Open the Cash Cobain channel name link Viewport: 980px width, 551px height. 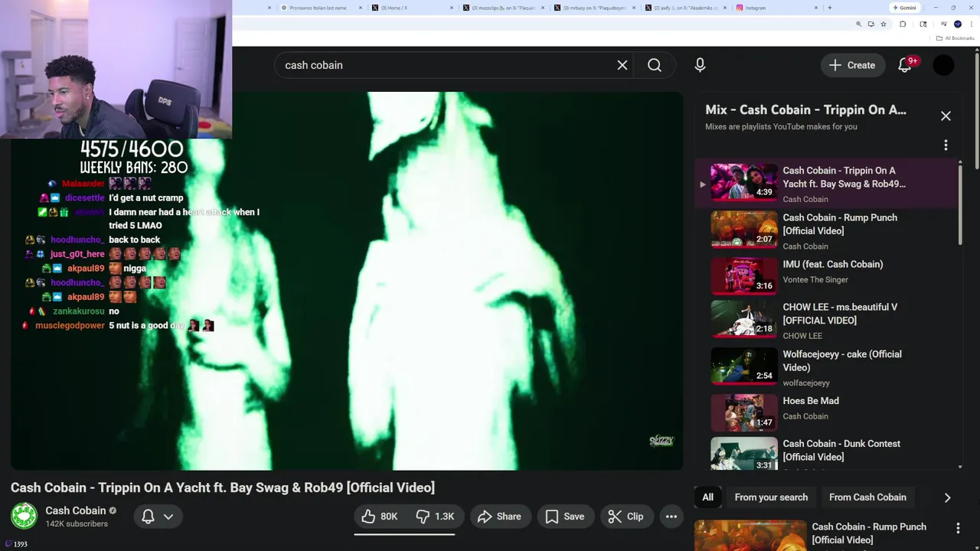(76, 510)
